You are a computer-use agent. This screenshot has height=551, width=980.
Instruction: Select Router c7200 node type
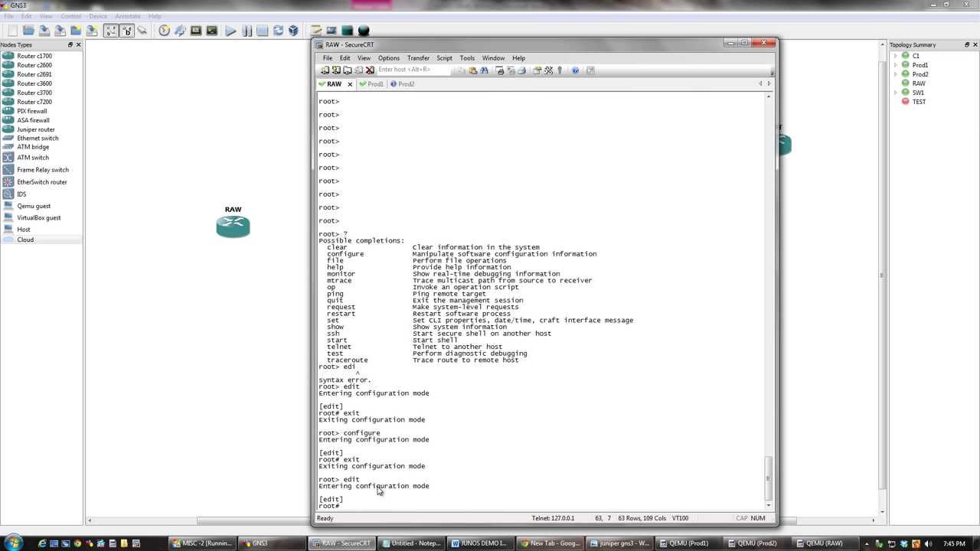coord(34,102)
